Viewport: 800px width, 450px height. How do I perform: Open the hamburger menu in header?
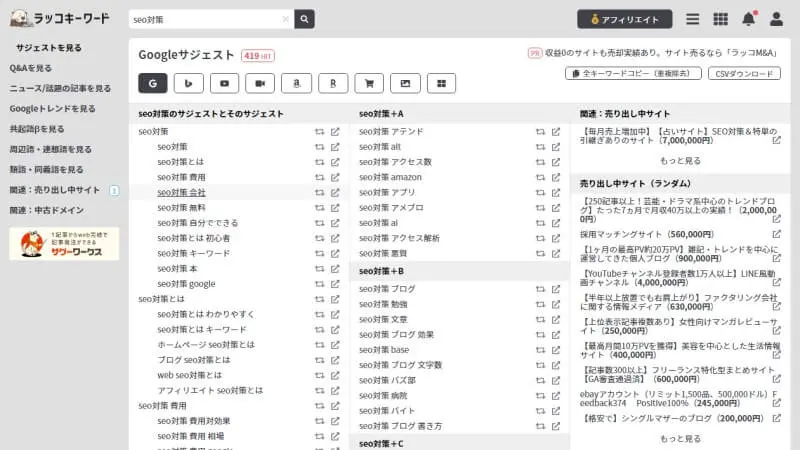pyautogui.click(x=692, y=19)
